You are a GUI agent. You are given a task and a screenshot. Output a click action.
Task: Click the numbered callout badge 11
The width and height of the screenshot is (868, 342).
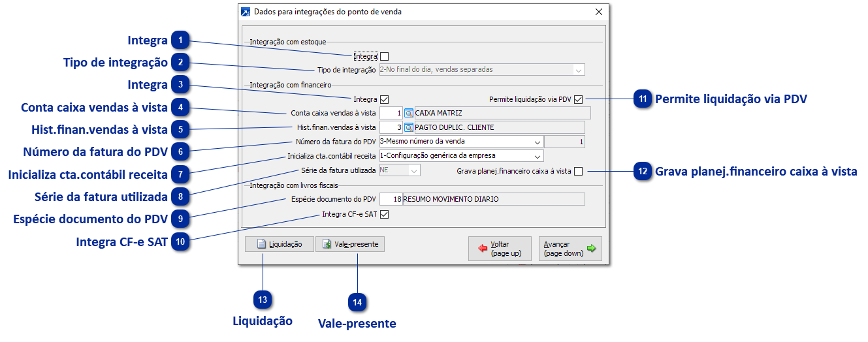pyautogui.click(x=643, y=99)
